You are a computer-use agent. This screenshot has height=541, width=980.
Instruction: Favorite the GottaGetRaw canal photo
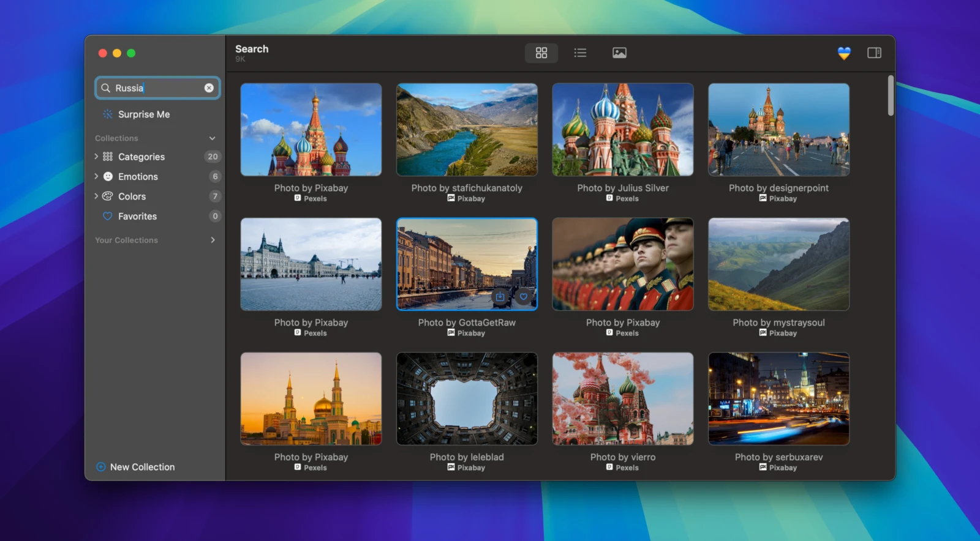tap(524, 297)
